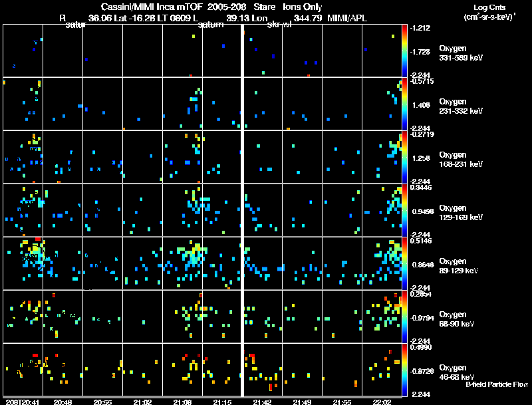The image size is (532, 405).
Task: Click the 'Ions Only' text in title
Action: (303, 7)
